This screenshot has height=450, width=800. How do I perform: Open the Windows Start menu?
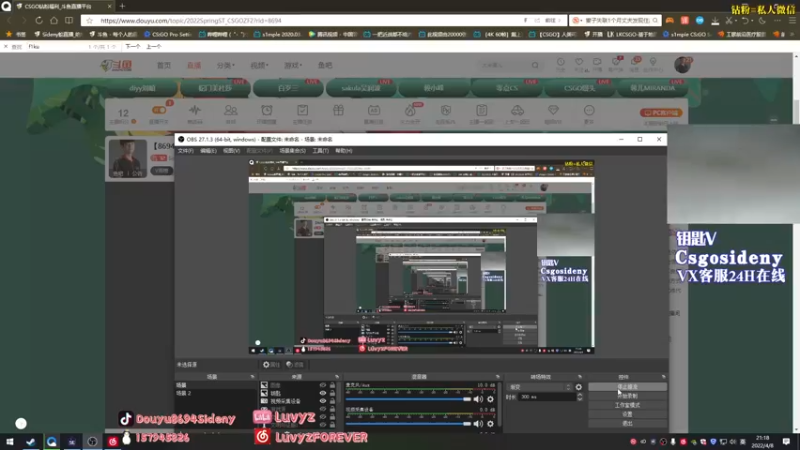[10, 441]
